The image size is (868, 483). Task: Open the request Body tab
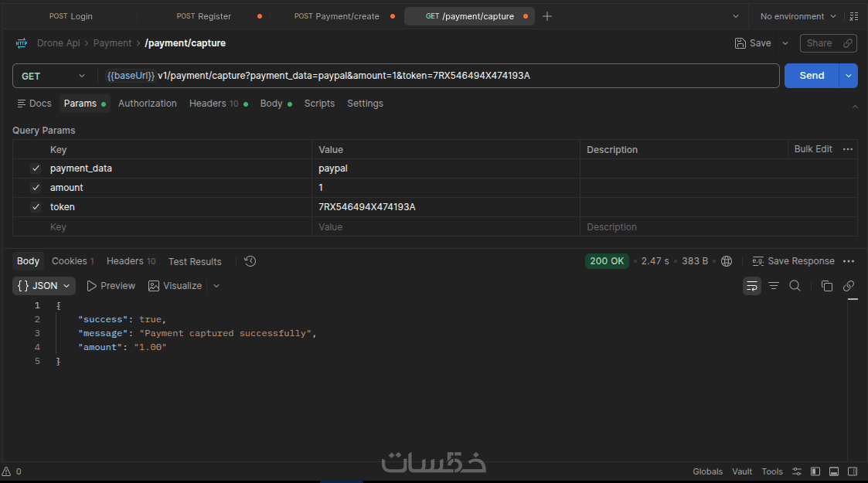[276, 104]
